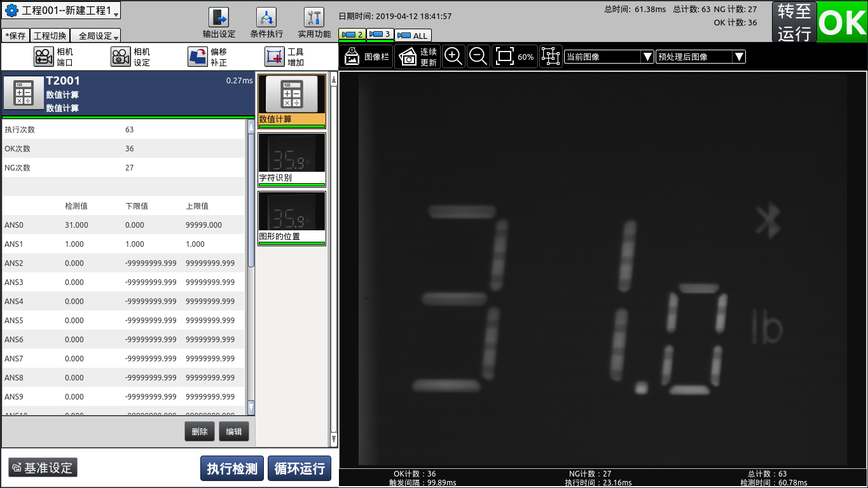This screenshot has height=488, width=868.
Task: Click the 上限值 column header
Action: [x=197, y=206]
